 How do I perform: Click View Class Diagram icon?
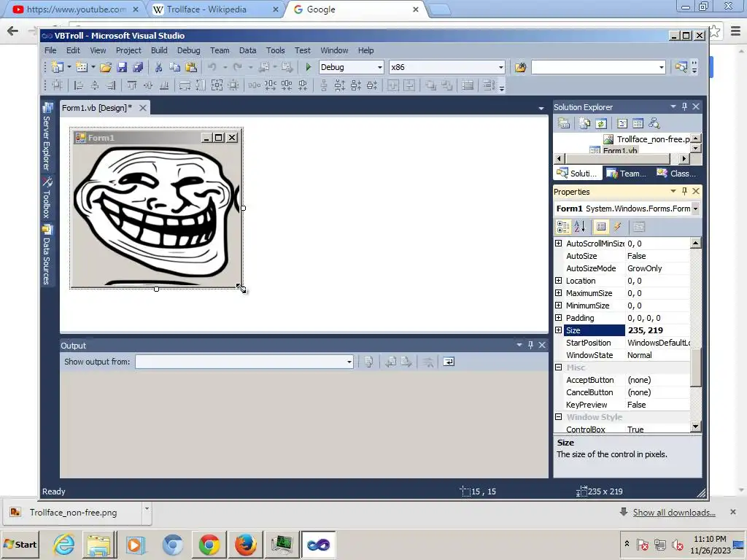tap(654, 123)
